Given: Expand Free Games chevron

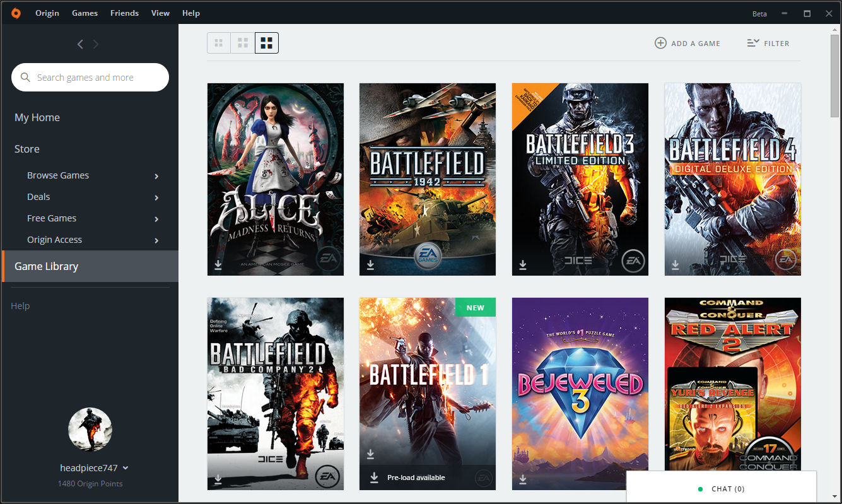Looking at the screenshot, I should coord(156,219).
